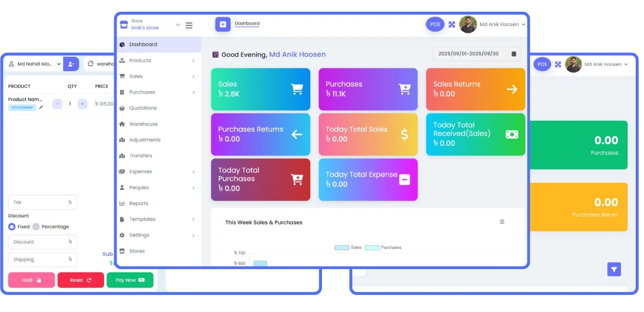Select the Percentage discount radio button
This screenshot has height=312, width=644.
36,227
